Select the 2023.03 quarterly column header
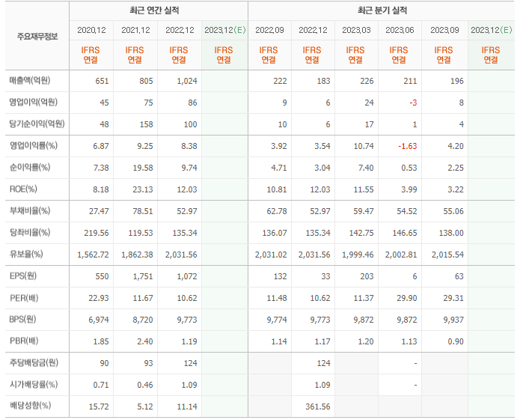523x420 pixels. coord(356,30)
